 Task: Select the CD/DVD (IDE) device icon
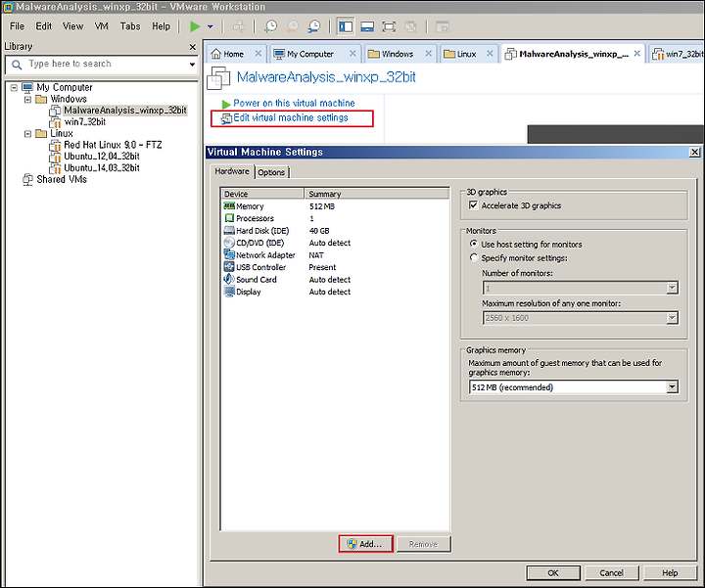(229, 243)
